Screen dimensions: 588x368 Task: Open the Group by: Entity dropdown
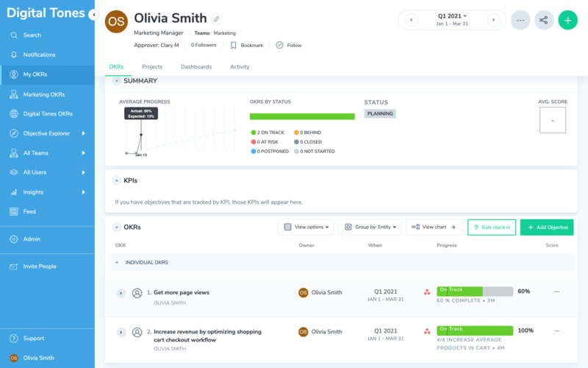370,227
